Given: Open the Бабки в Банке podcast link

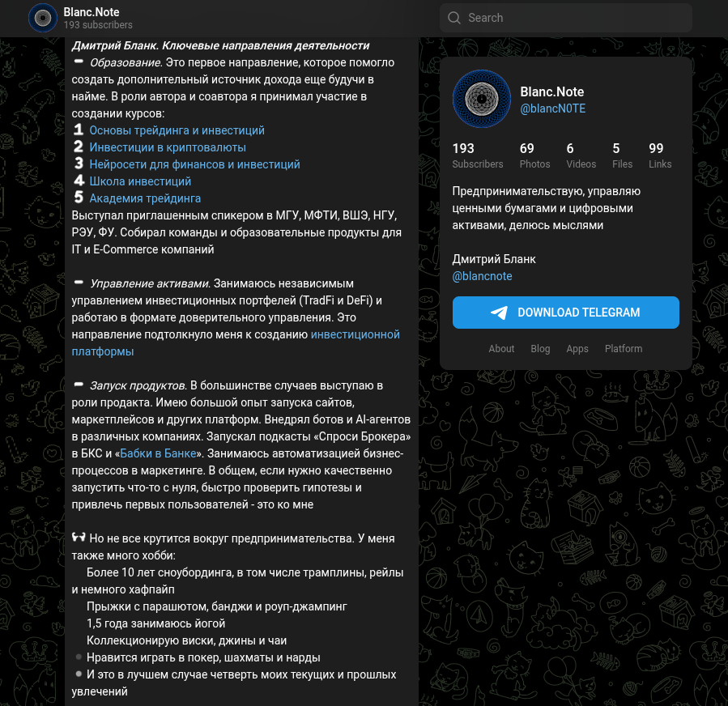Looking at the screenshot, I should click(x=158, y=453).
